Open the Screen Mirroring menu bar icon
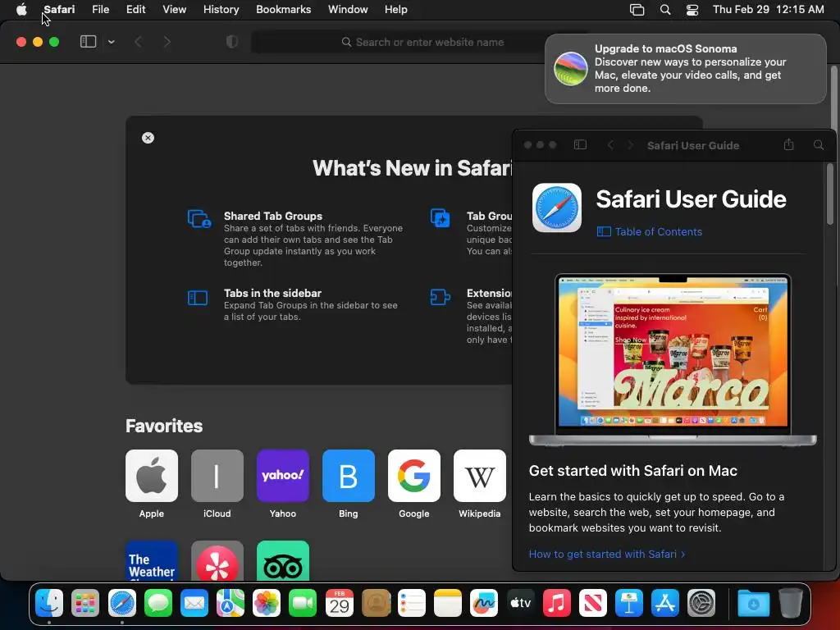840x630 pixels. tap(637, 10)
